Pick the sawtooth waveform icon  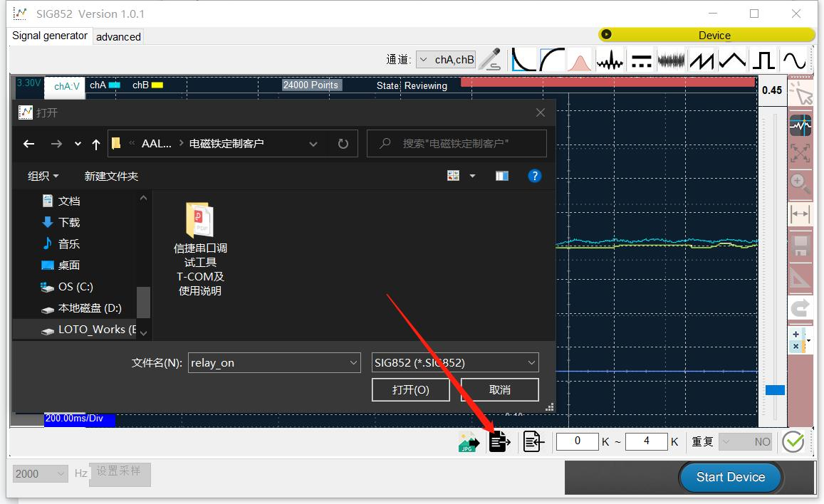pyautogui.click(x=702, y=60)
